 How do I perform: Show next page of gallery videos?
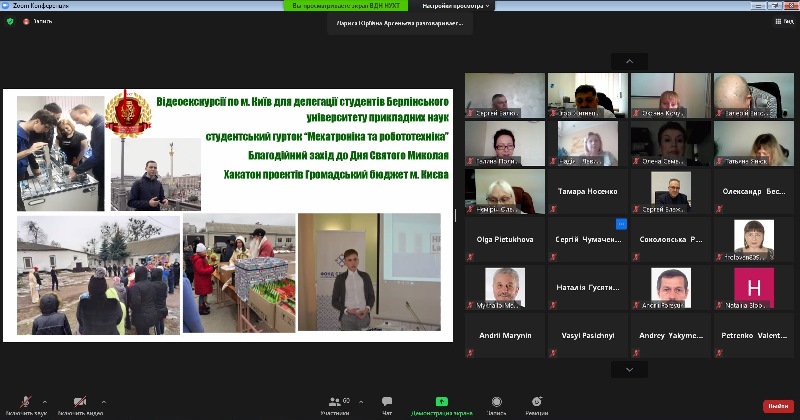(630, 369)
